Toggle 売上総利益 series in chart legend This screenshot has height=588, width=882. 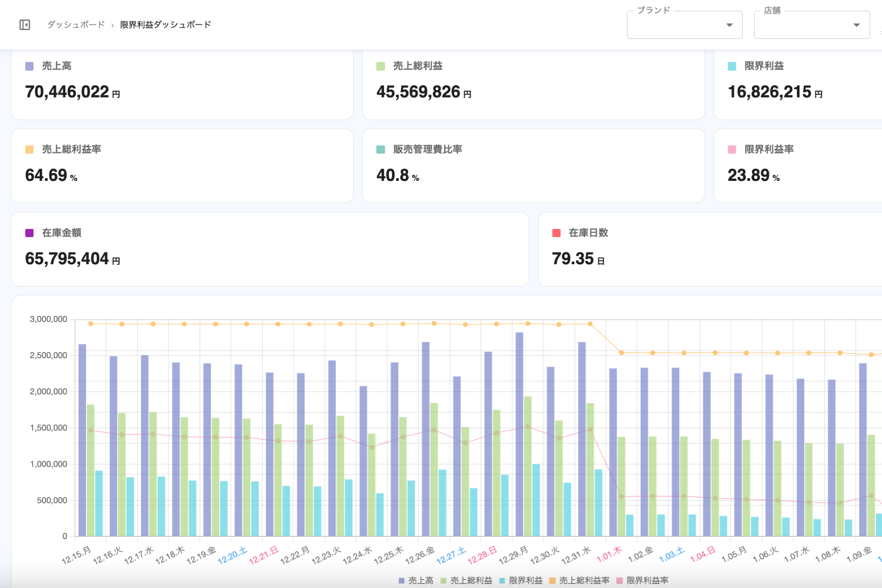471,581
